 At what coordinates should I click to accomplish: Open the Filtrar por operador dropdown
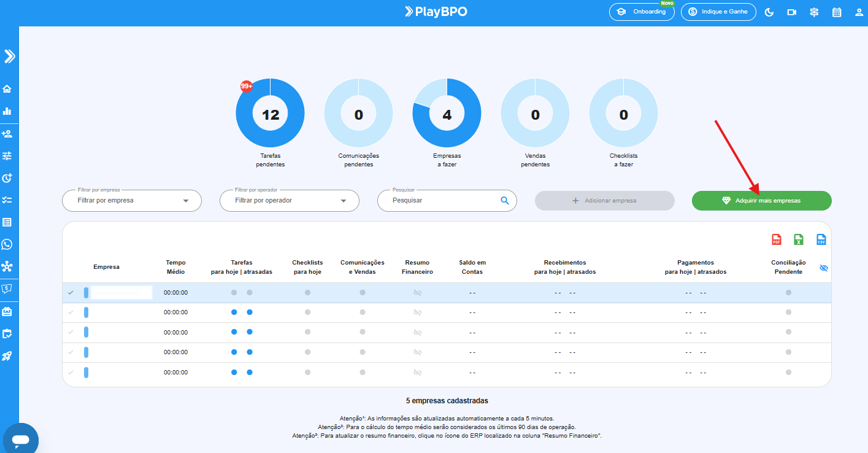point(289,201)
